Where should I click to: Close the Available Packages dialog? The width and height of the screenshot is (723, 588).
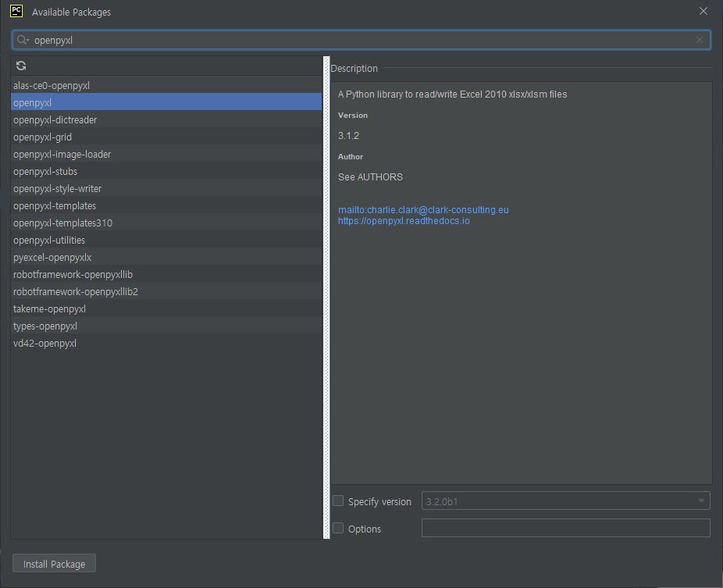(x=703, y=11)
